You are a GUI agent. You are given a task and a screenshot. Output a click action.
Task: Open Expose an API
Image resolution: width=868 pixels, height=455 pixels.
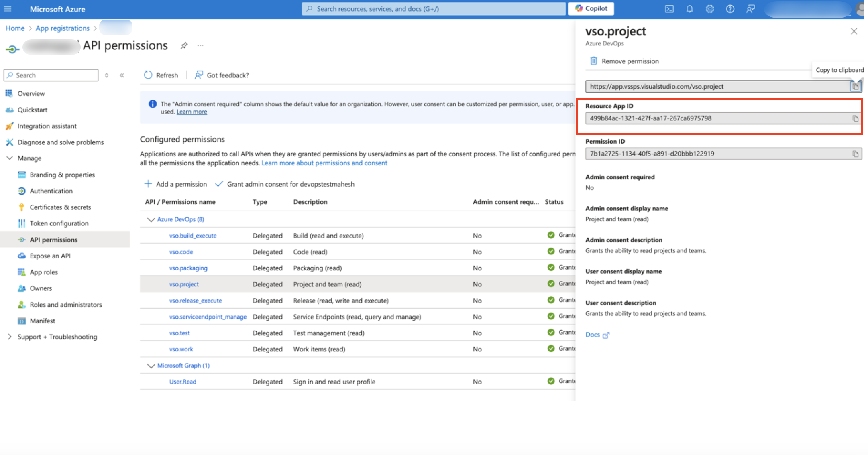coord(50,256)
